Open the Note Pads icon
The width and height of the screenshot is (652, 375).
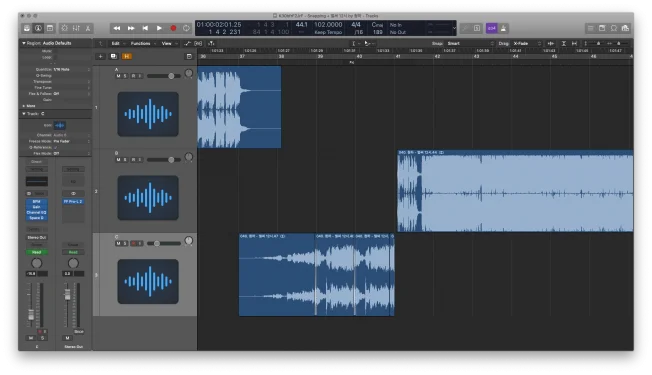click(602, 28)
